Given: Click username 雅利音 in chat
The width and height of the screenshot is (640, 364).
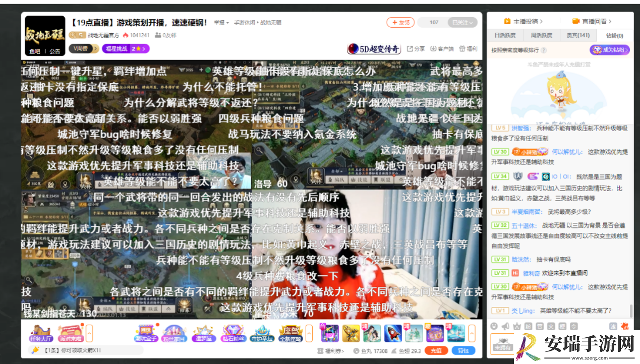Looking at the screenshot, I should pyautogui.click(x=532, y=273).
